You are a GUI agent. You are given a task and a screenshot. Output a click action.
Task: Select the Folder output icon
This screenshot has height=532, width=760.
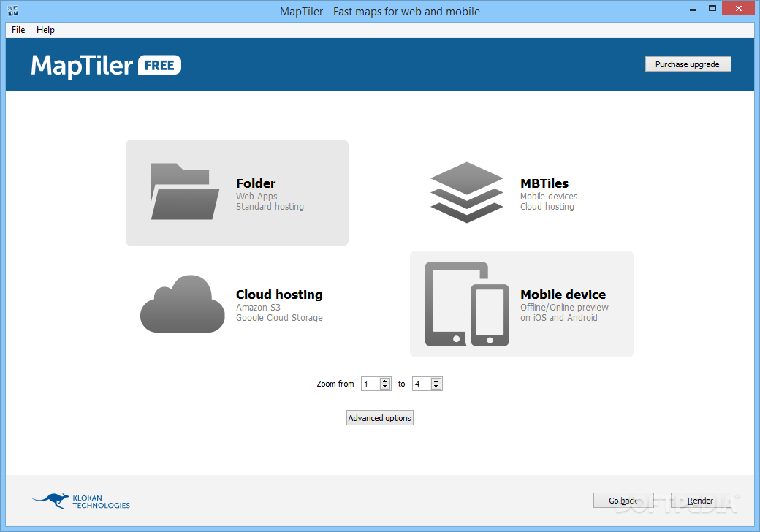185,192
